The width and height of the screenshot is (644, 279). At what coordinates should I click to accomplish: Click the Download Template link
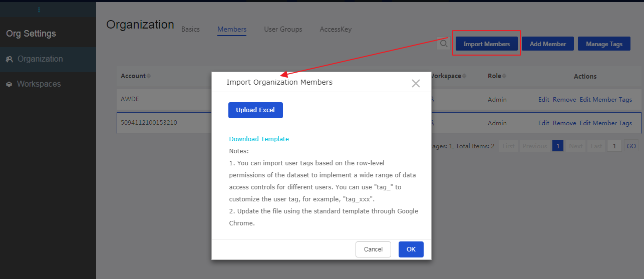tap(259, 139)
